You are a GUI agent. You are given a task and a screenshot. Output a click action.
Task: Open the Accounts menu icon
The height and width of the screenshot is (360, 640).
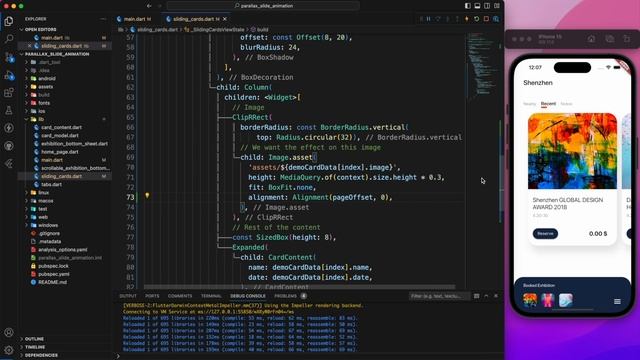[x=9, y=332]
